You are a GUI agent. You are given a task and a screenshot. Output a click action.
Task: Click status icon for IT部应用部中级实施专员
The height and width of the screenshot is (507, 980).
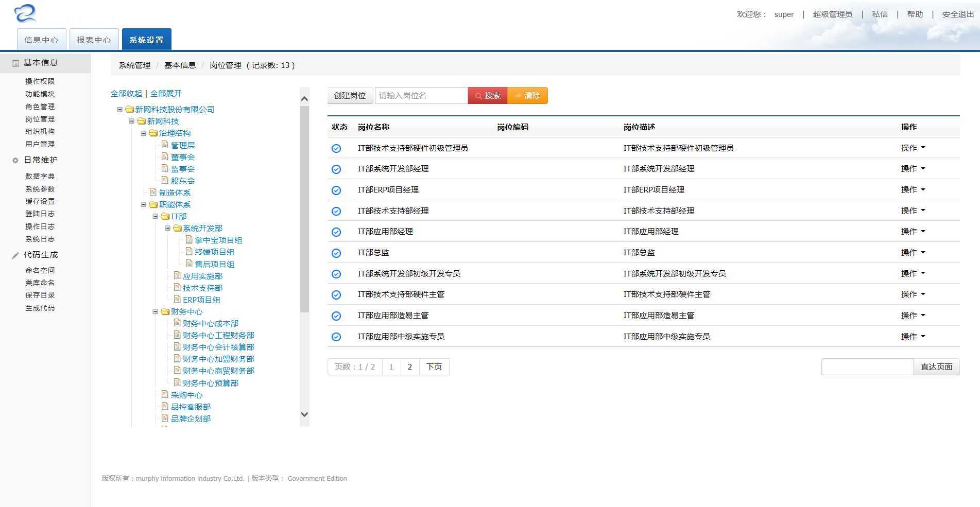(x=336, y=337)
